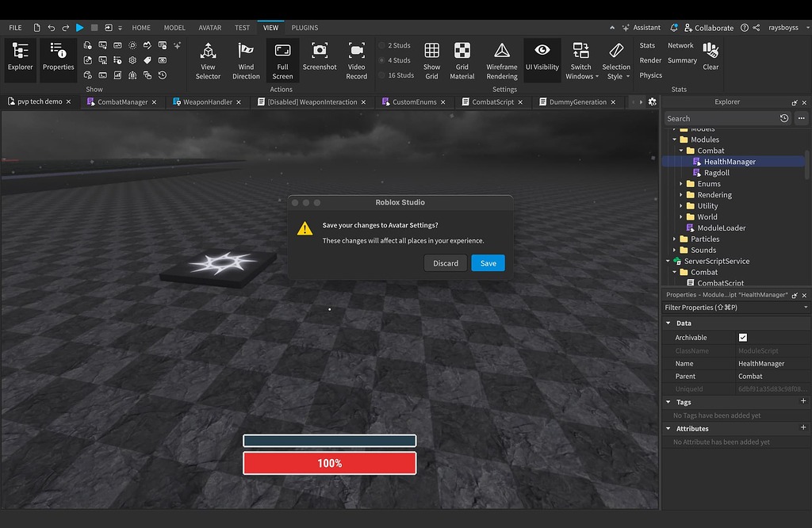Switch to the MODEL ribbon tab
This screenshot has width=812, height=528.
174,27
